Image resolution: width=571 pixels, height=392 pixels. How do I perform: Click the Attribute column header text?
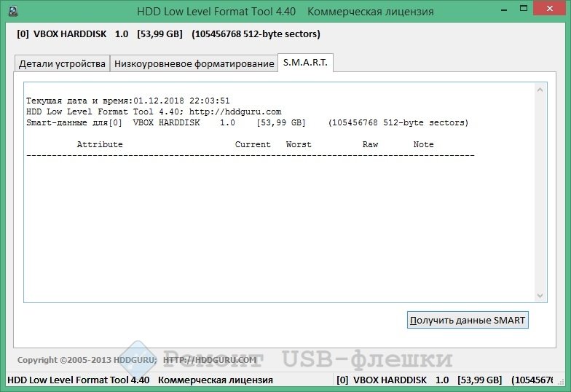(x=100, y=144)
